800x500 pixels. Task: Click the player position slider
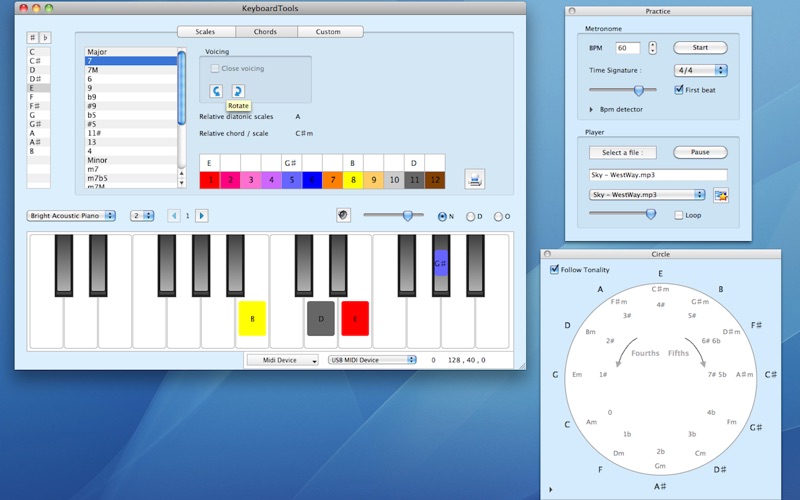(x=622, y=214)
